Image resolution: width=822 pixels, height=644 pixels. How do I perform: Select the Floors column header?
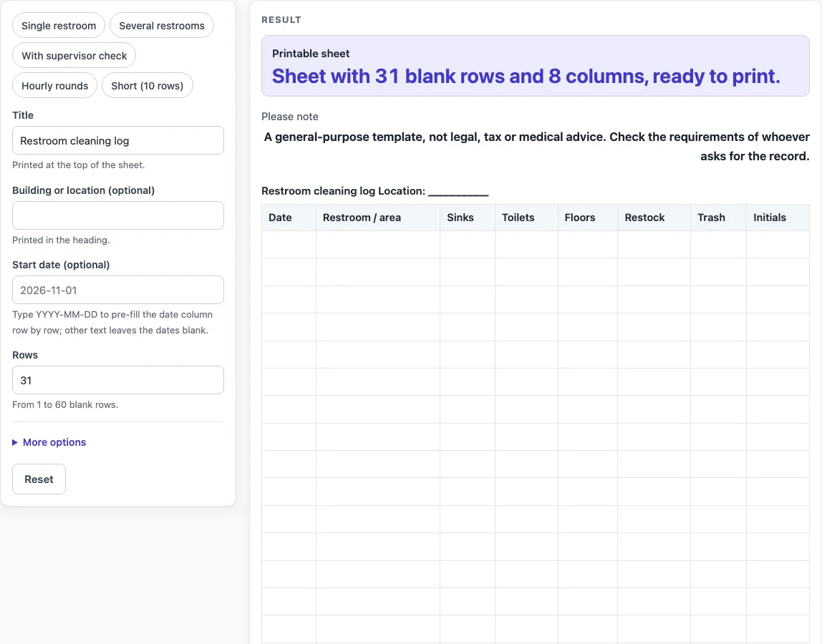point(588,218)
